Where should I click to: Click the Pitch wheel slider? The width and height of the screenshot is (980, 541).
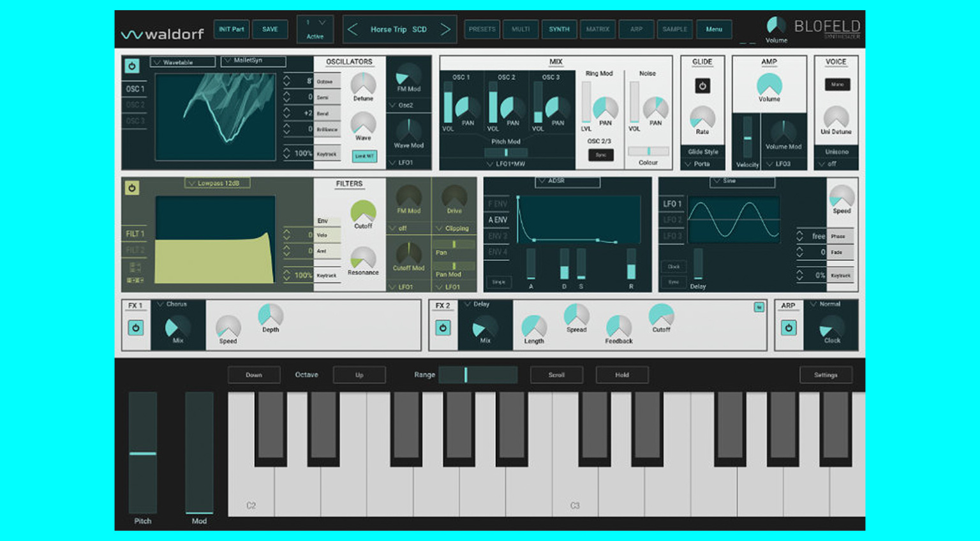coord(143,452)
